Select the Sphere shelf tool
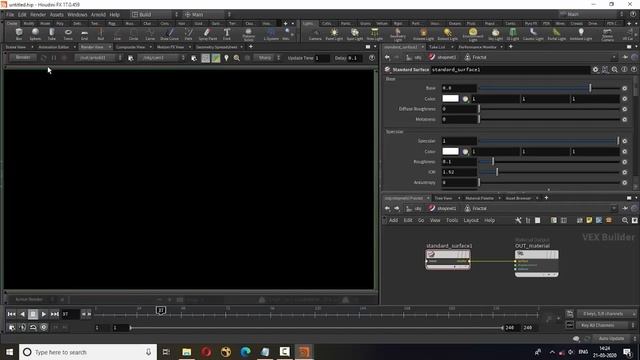This screenshot has width=640, height=360. [x=36, y=34]
